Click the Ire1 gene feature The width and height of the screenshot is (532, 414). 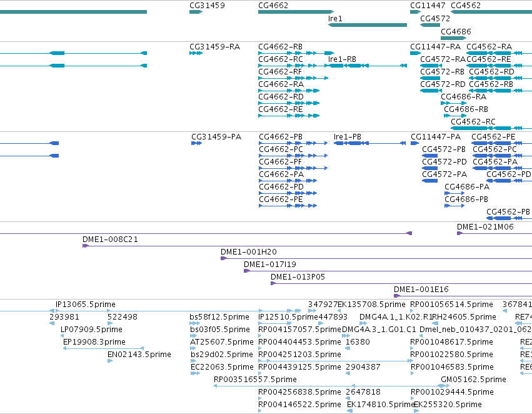[x=368, y=25]
